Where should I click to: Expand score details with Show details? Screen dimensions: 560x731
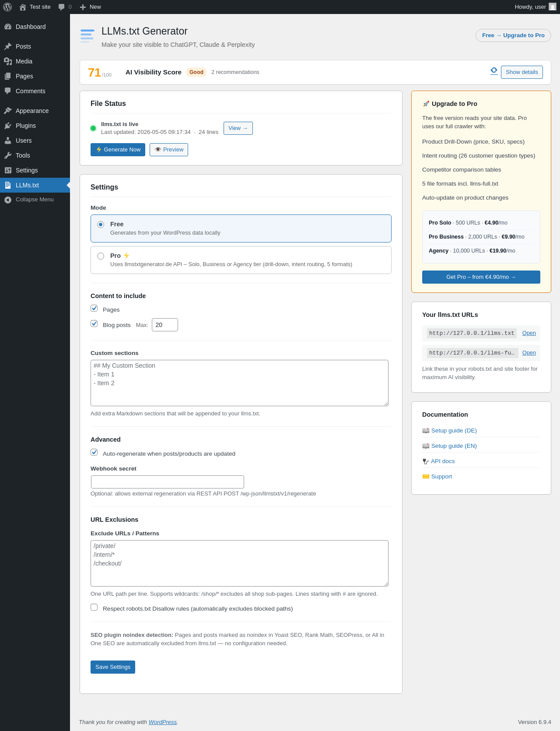522,72
